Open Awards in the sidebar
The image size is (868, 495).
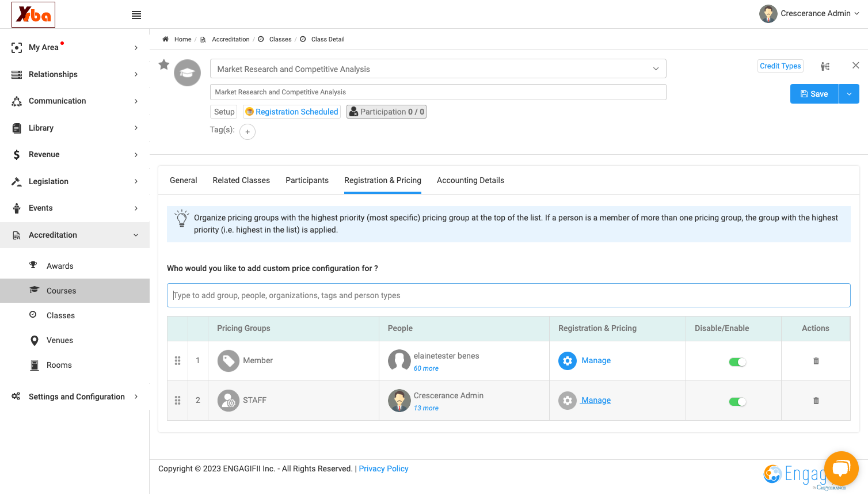click(60, 266)
